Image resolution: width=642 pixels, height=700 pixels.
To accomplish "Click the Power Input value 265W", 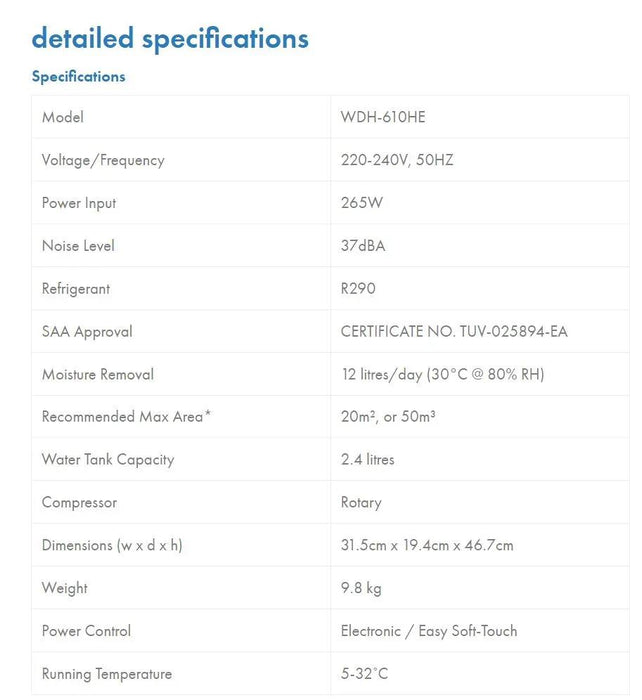I will point(362,203).
